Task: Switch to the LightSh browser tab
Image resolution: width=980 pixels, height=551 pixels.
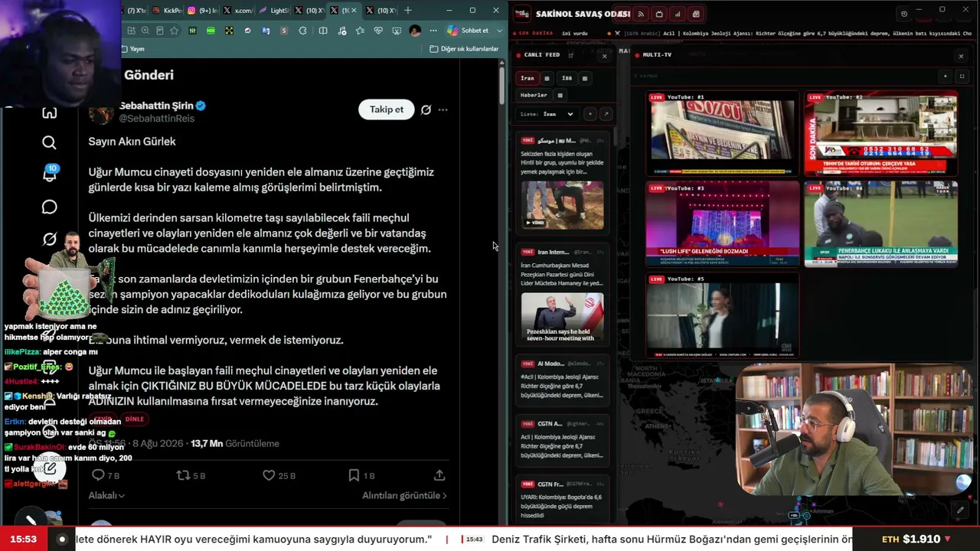Action: (274, 10)
